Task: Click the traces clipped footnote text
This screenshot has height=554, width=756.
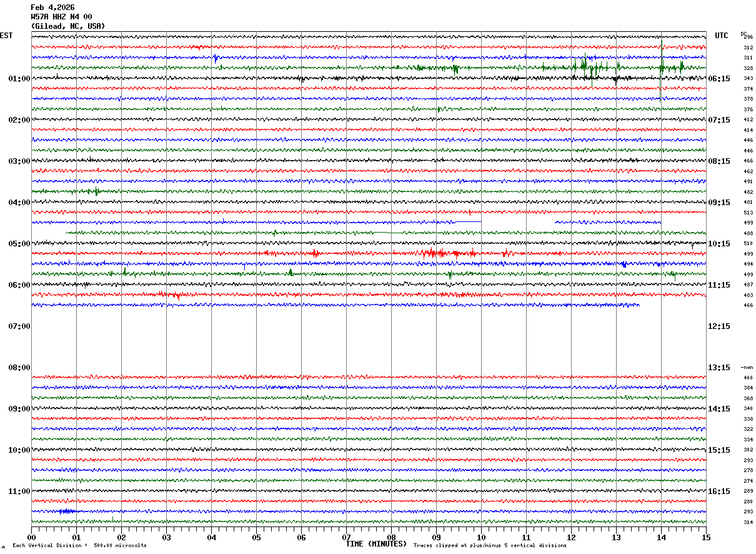Action: tap(490, 546)
